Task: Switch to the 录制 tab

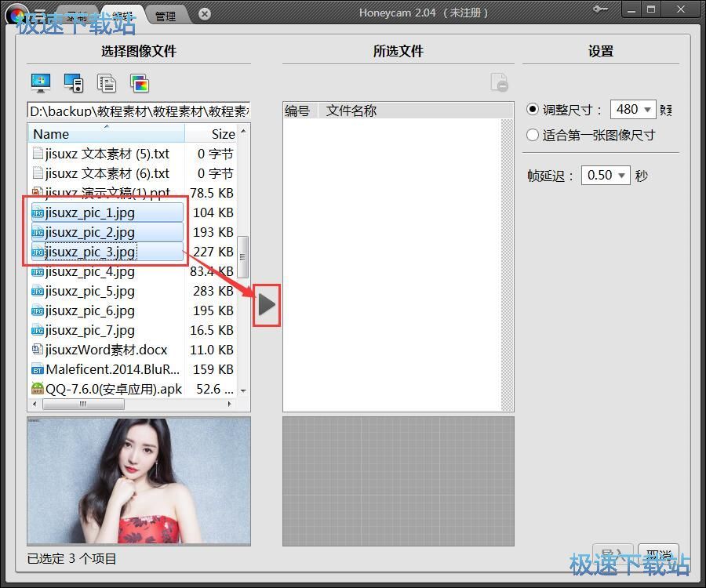Action: click(x=78, y=16)
